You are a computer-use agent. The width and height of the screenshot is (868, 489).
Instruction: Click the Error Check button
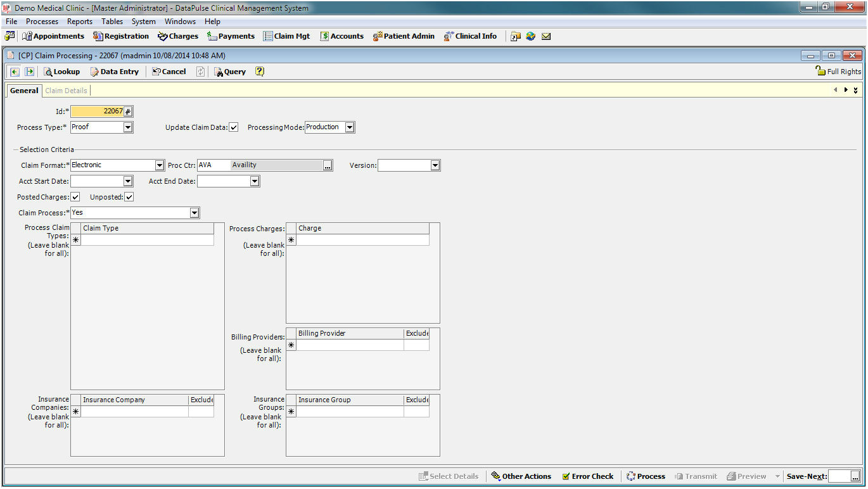click(587, 476)
